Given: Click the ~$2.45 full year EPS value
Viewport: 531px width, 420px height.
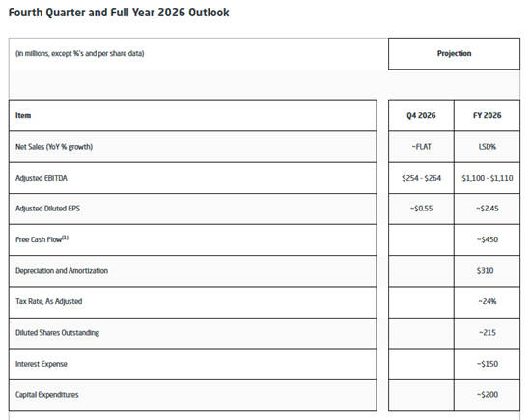Looking at the screenshot, I should 488,209.
